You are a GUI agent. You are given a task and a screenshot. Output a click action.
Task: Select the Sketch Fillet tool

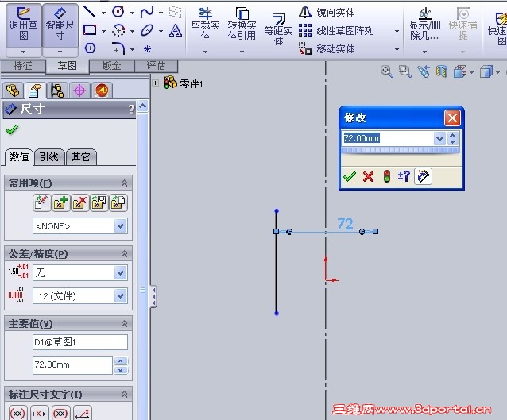[118, 48]
